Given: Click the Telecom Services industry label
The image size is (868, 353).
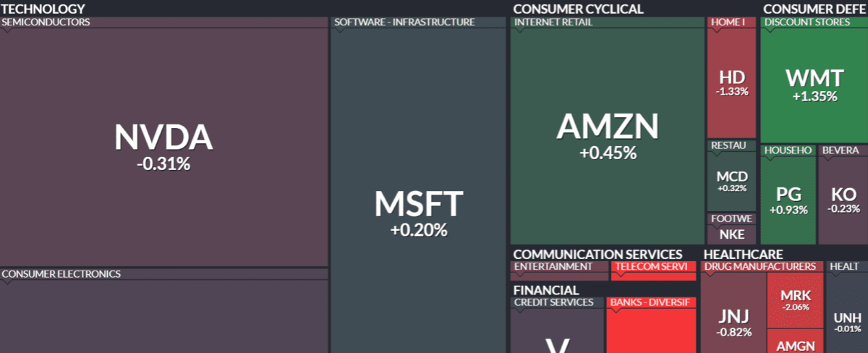Looking at the screenshot, I should click(650, 266).
